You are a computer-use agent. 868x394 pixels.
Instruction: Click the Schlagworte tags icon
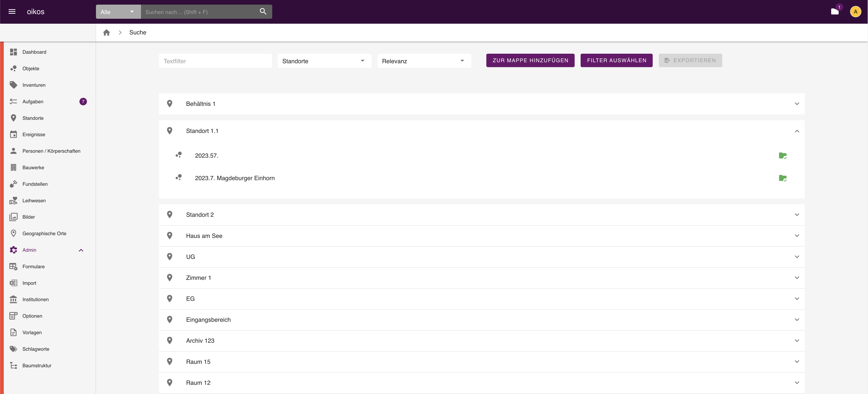tap(13, 349)
